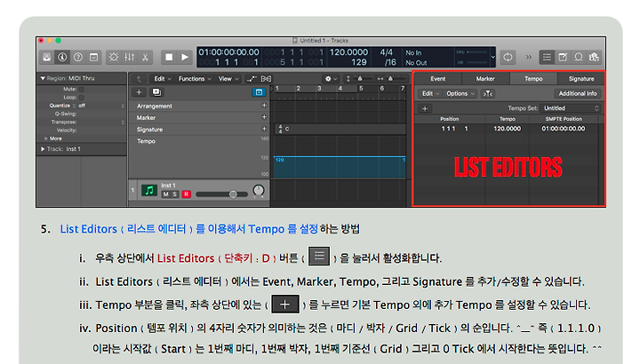Click the 120.0000 tempo value in list
Viewport: 640px width, 364px height.
(x=508, y=129)
